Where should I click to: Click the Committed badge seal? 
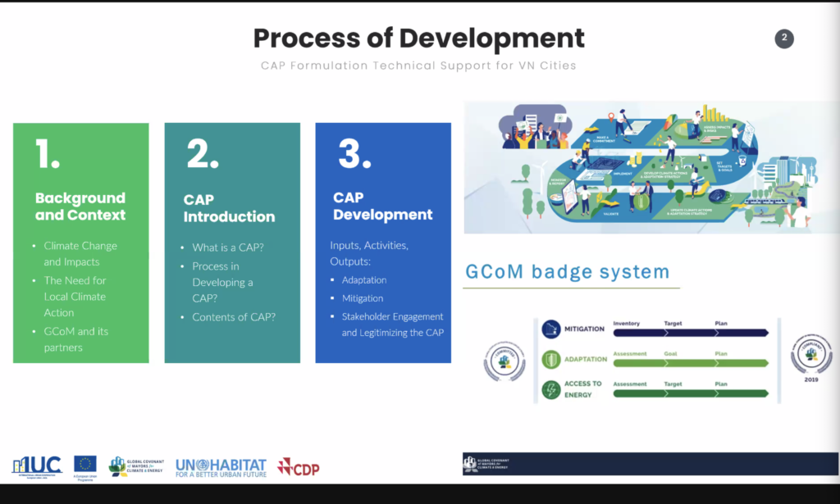(x=504, y=360)
